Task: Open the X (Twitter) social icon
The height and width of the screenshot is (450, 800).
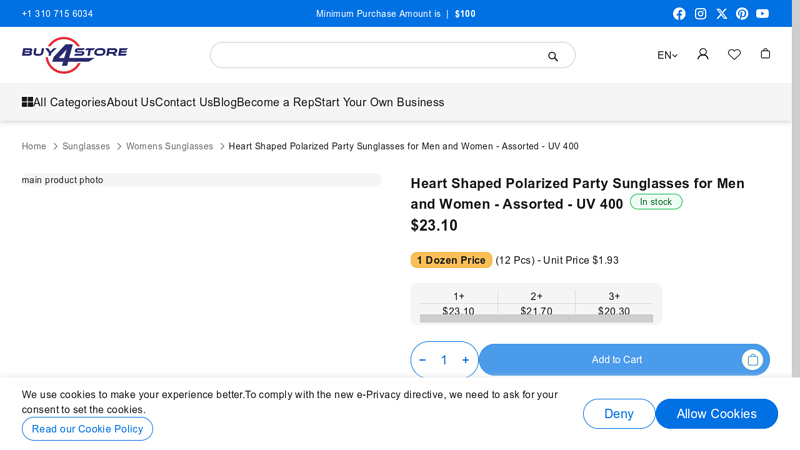Action: (721, 14)
